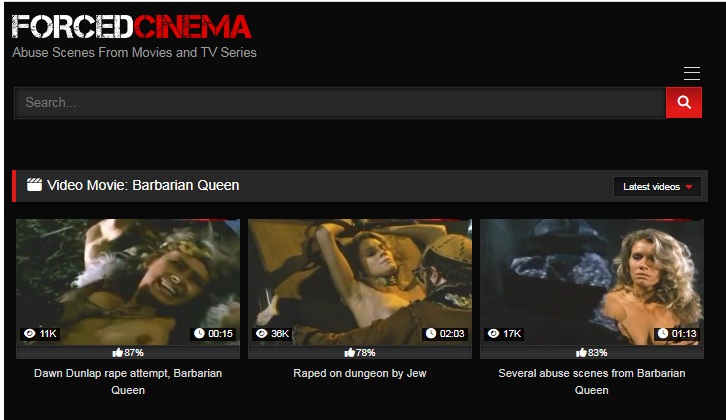Click the eye icon showing 11K views
The height and width of the screenshot is (420, 726).
tap(30, 333)
